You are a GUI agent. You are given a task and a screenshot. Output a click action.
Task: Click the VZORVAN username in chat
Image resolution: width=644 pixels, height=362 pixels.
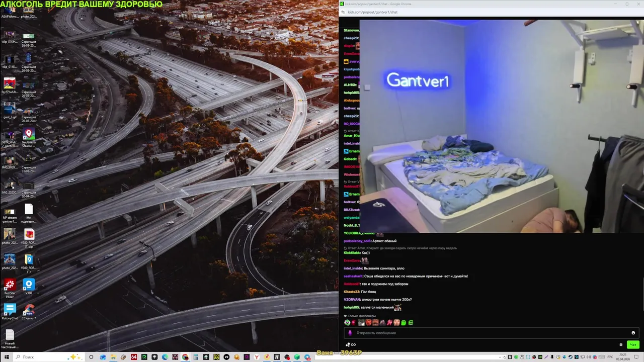coord(352,300)
